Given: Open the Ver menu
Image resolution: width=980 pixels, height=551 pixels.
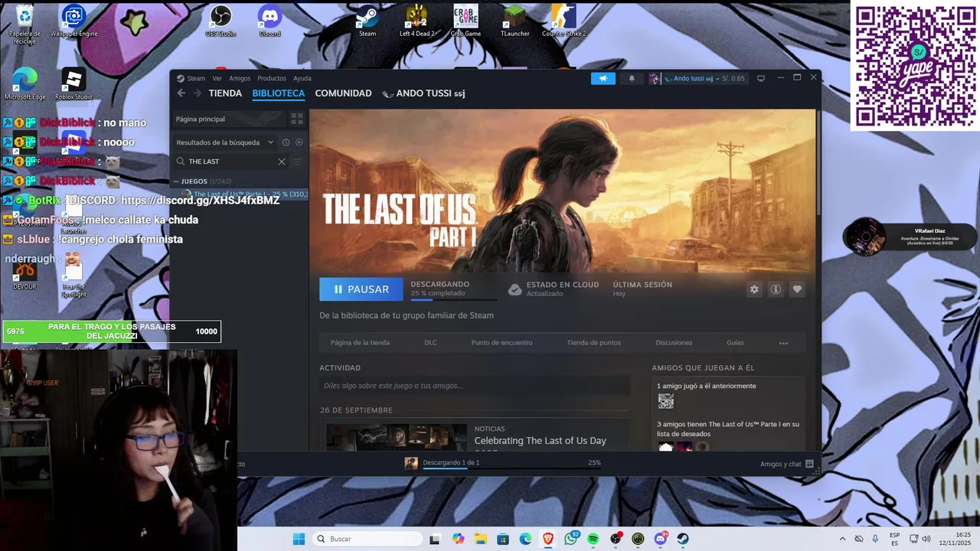Looking at the screenshot, I should point(217,78).
